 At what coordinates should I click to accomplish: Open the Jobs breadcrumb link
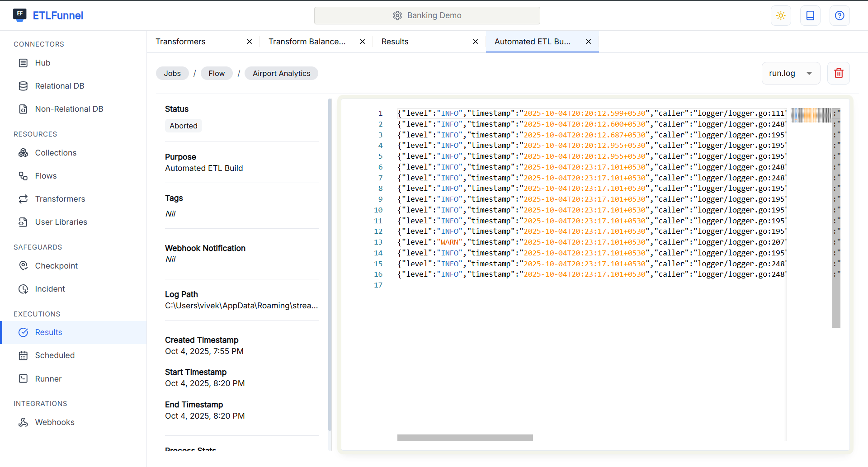click(172, 73)
